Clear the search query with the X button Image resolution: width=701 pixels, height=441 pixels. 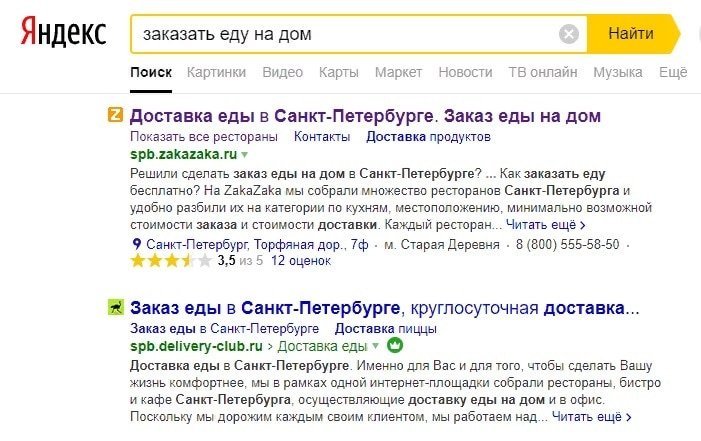[569, 34]
